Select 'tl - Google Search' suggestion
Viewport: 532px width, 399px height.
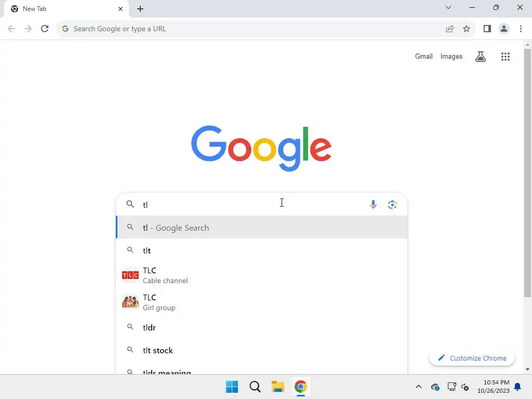(262, 228)
